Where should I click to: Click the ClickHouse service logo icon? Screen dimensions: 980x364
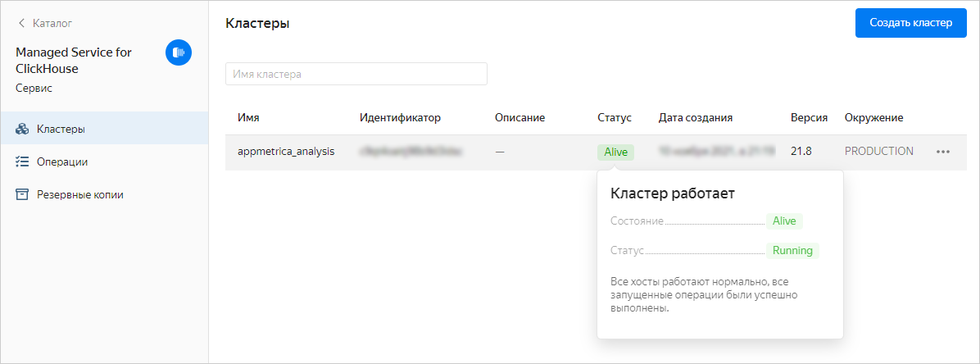[178, 52]
